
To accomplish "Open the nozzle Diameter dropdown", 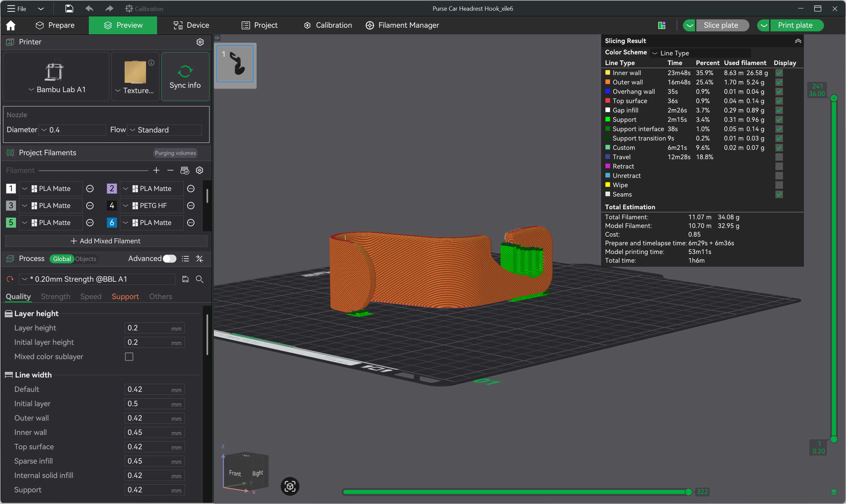I will [73, 130].
